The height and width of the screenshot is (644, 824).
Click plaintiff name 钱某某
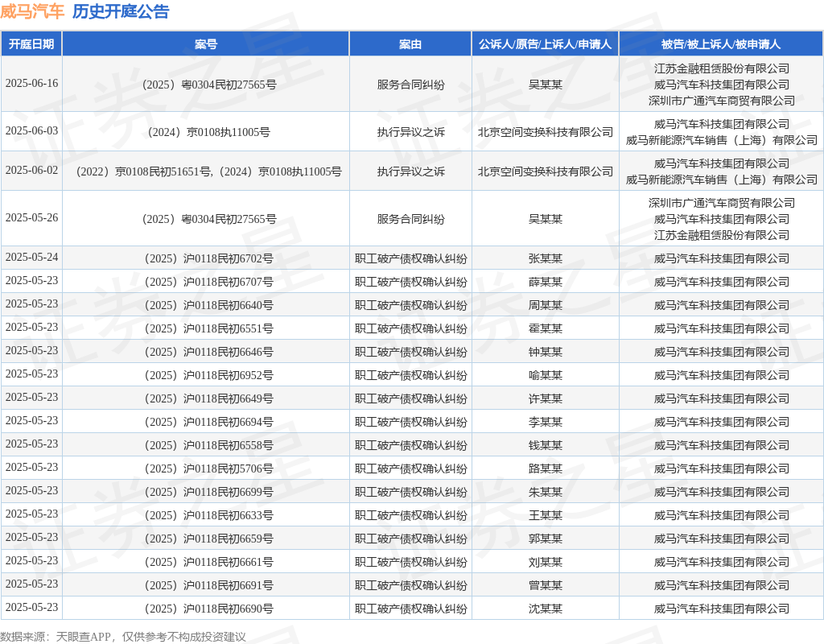(546, 445)
